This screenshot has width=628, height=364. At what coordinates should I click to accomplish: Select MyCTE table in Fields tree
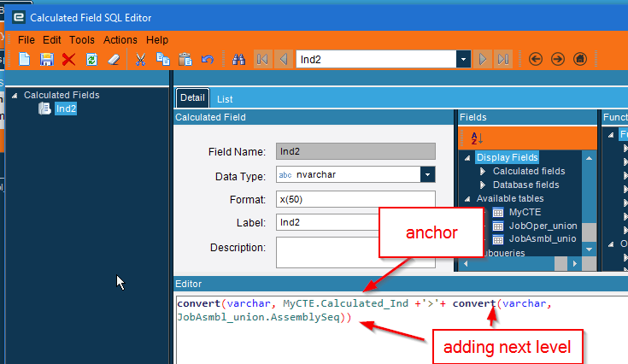point(525,212)
